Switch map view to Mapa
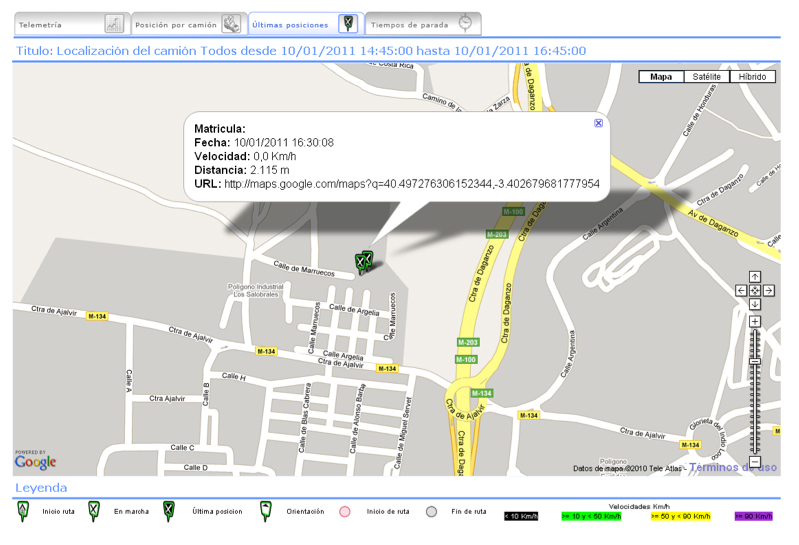This screenshot has height=545, width=799. [x=661, y=77]
